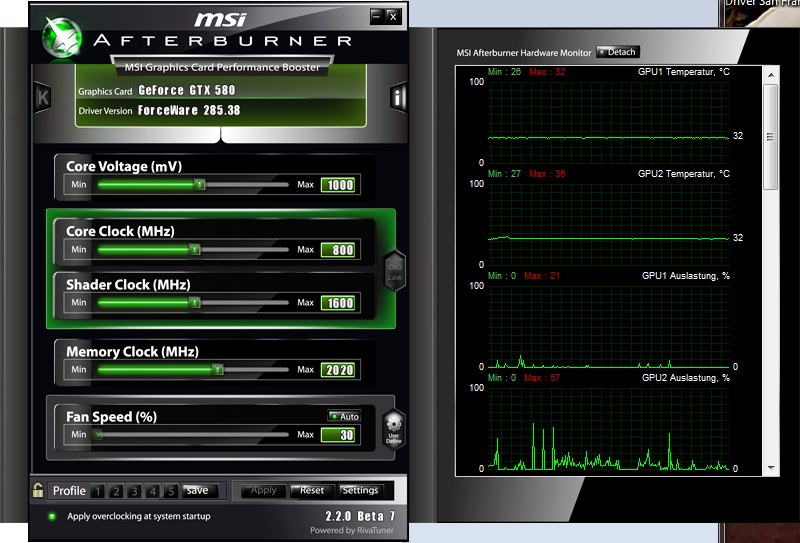The height and width of the screenshot is (543, 800).
Task: Click the GeForce GTX 580 card name
Action: (x=187, y=90)
